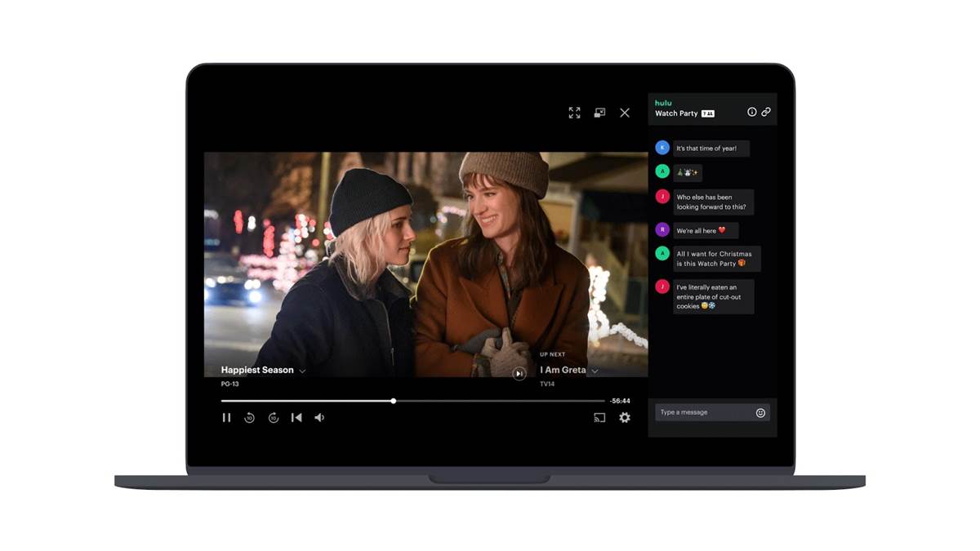Image resolution: width=980 pixels, height=551 pixels.
Task: Mute the volume speaker icon
Action: 319,418
